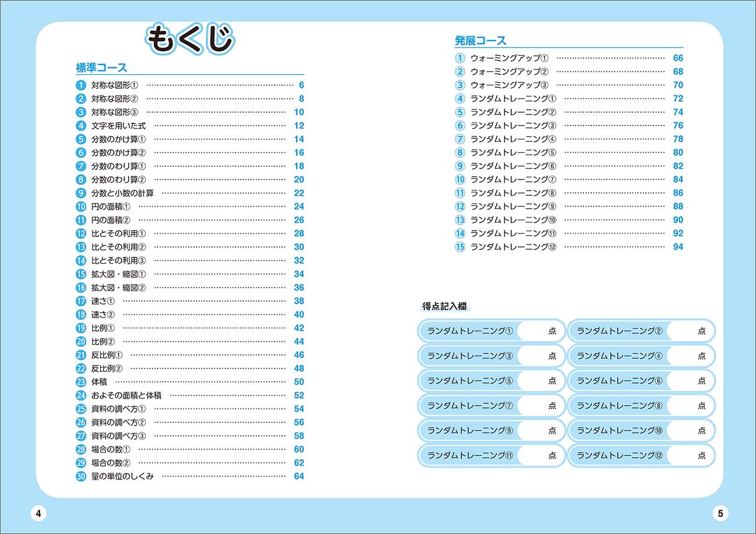The image size is (756, 534).
Task: Click number 8 circle in 発展コース list
Action: tap(460, 152)
